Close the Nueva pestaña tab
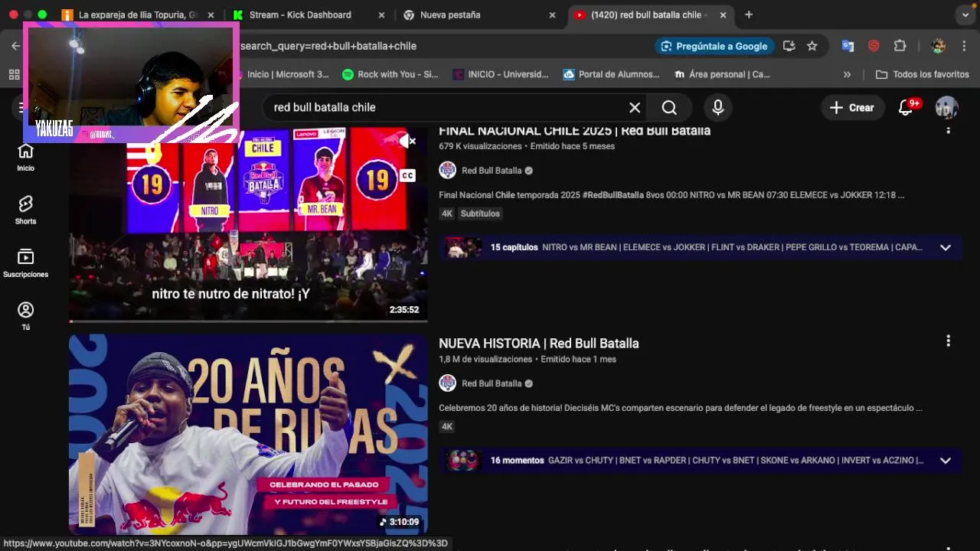The image size is (980, 551). 552,15
